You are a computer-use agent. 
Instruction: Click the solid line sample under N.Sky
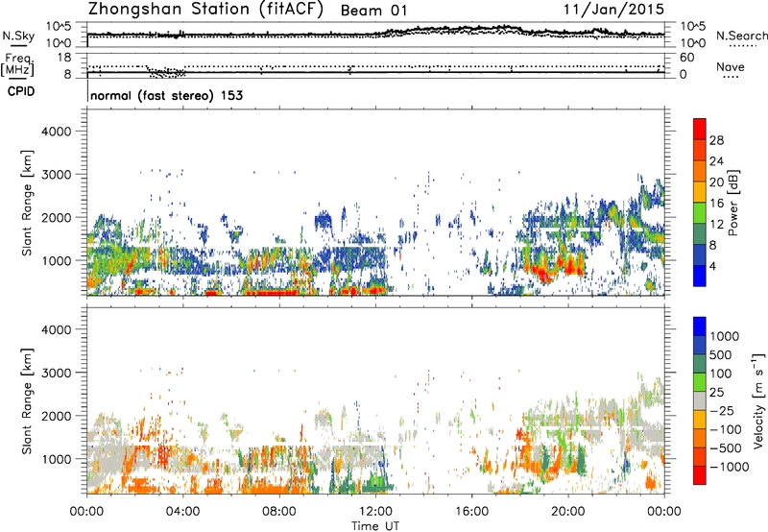coord(18,46)
